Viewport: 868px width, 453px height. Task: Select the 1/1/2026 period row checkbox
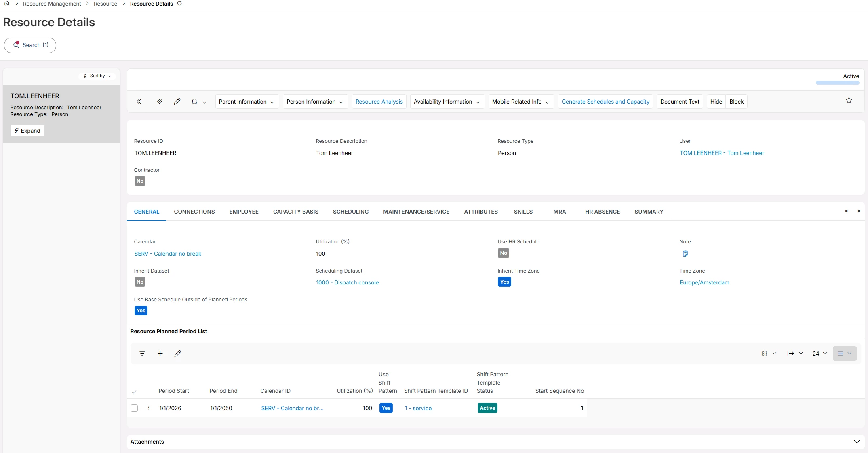pos(134,408)
